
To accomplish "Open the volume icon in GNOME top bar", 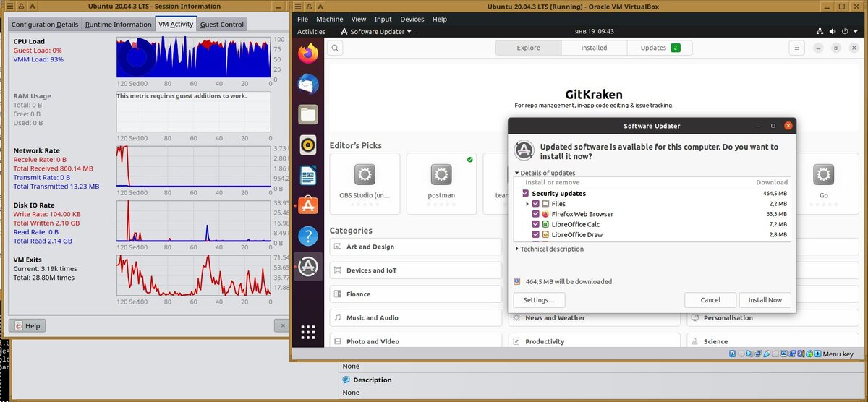I will [832, 32].
